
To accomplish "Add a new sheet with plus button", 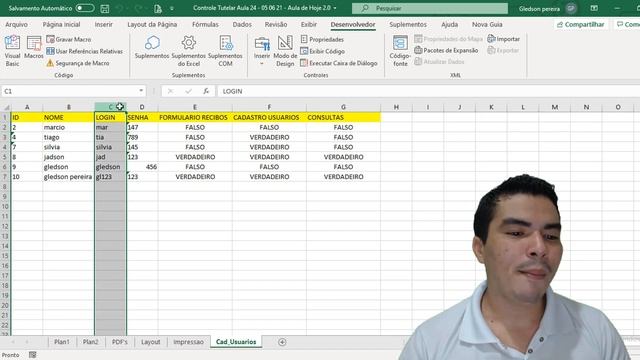I will (282, 342).
